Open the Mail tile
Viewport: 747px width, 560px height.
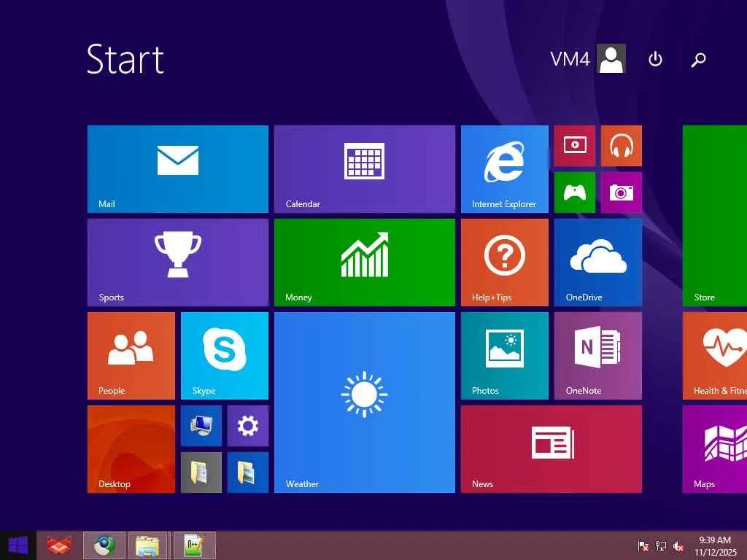click(x=178, y=169)
